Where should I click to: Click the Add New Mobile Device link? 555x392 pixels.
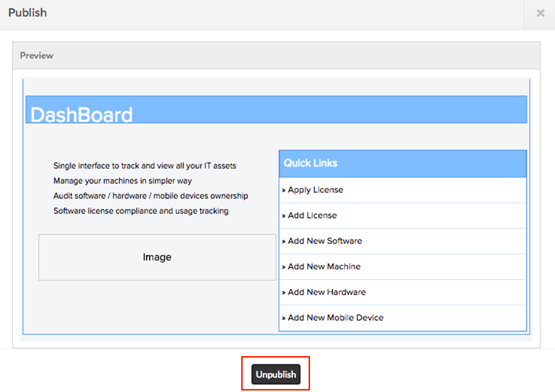pos(336,317)
